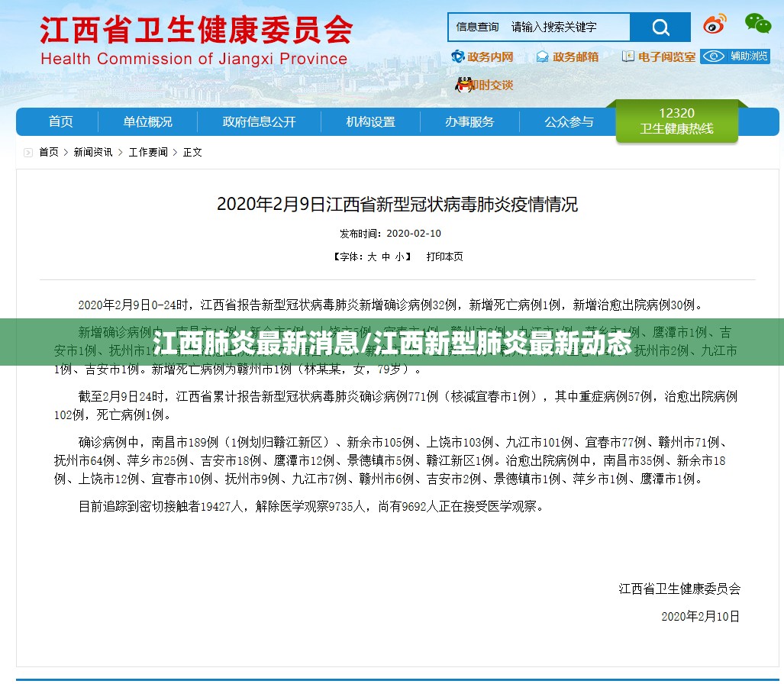784x684 pixels.
Task: Click the breadcrumb 首页 link
Action: tap(49, 152)
